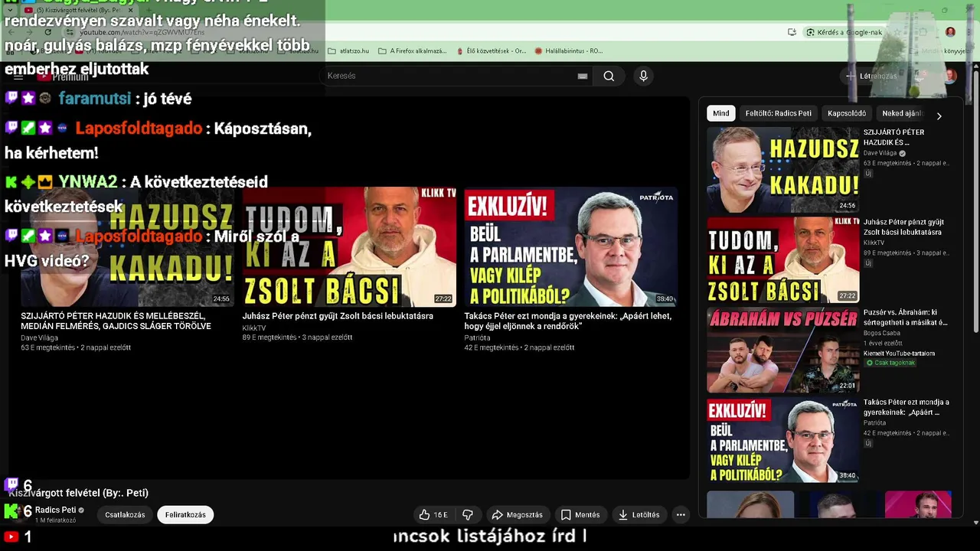Image resolution: width=980 pixels, height=551 pixels.
Task: Click Csak tagoknak members-only badge
Action: point(890,363)
